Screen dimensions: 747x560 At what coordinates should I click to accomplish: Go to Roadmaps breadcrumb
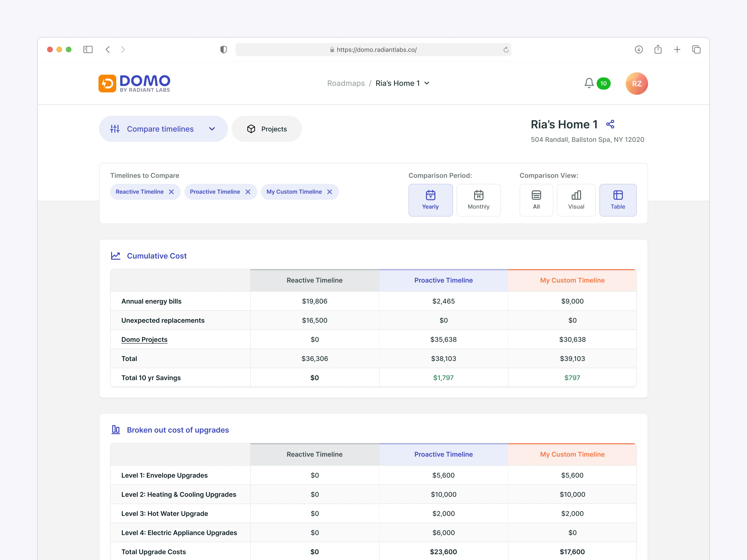[x=345, y=83]
